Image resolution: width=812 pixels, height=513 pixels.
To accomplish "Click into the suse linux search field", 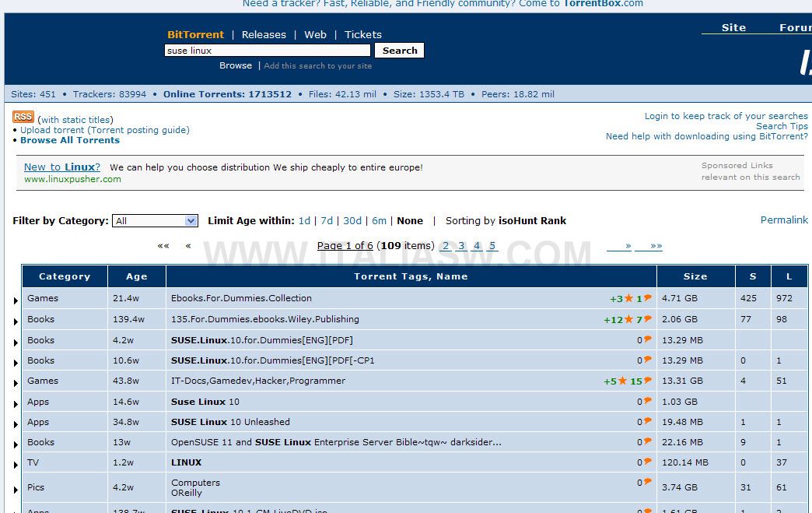I will pos(268,51).
